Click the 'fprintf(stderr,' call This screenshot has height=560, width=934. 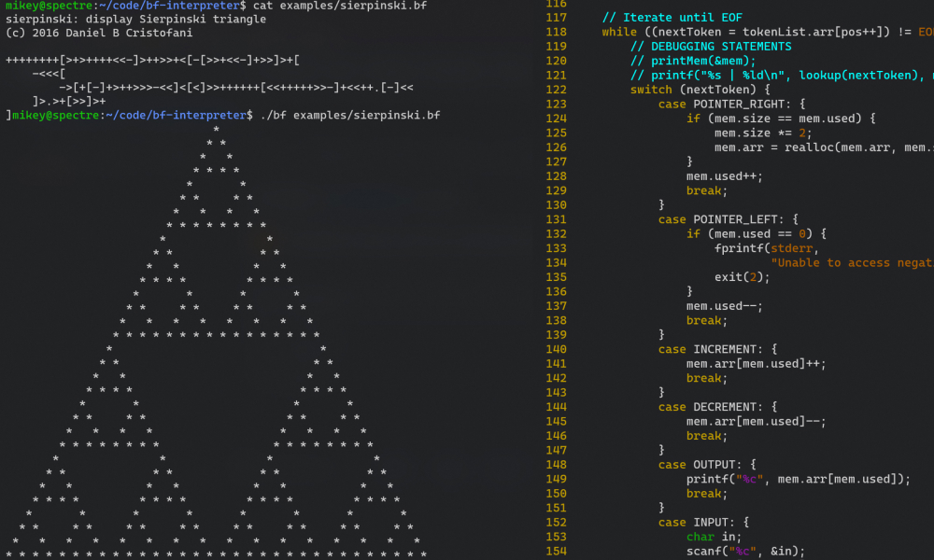click(x=767, y=248)
